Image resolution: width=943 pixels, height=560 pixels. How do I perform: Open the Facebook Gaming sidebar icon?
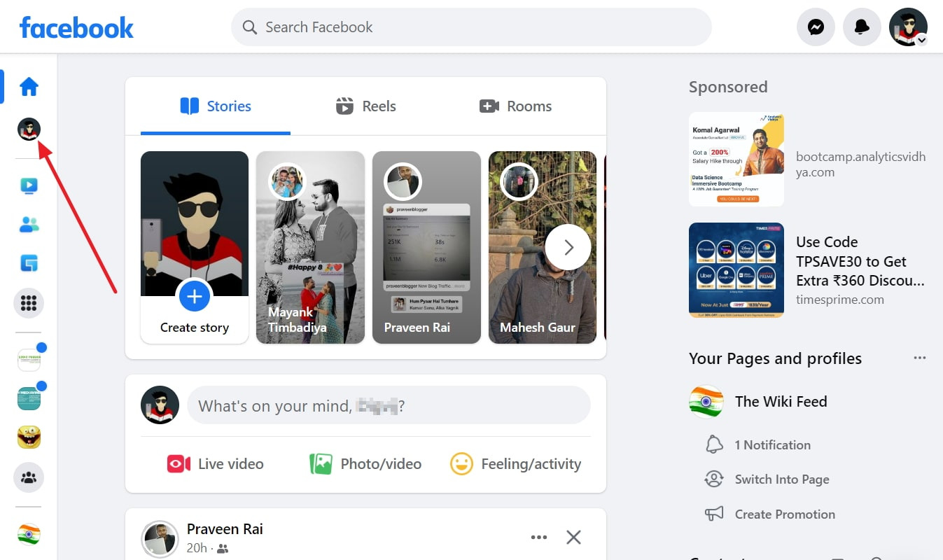(x=27, y=262)
